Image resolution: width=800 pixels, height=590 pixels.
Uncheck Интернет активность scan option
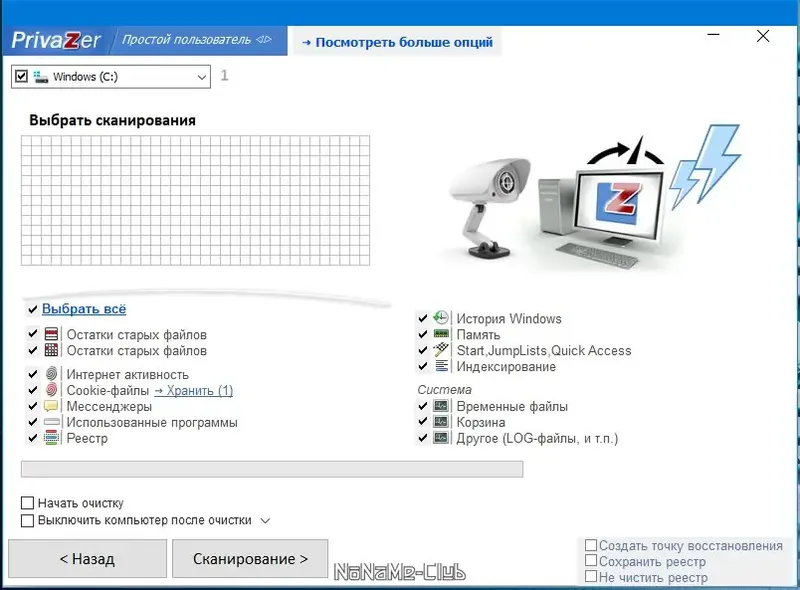33,374
